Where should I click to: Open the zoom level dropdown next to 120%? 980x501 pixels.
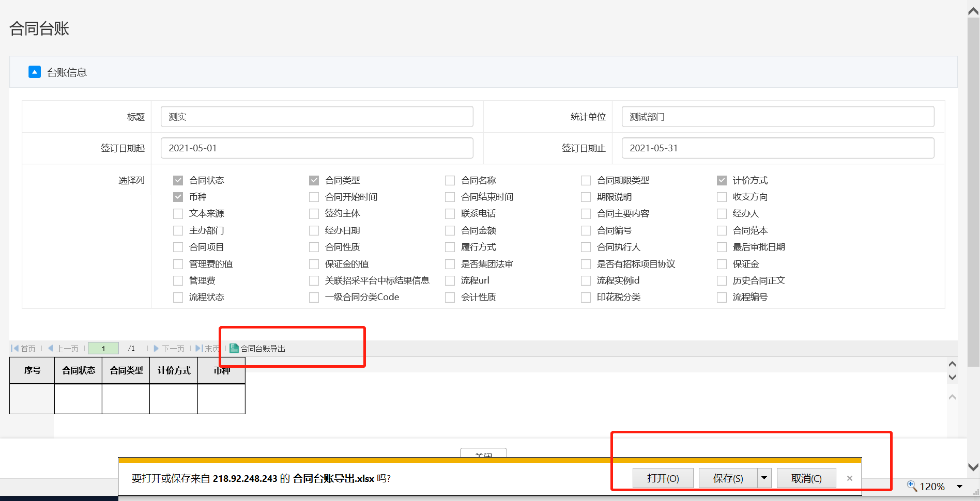[959, 487]
